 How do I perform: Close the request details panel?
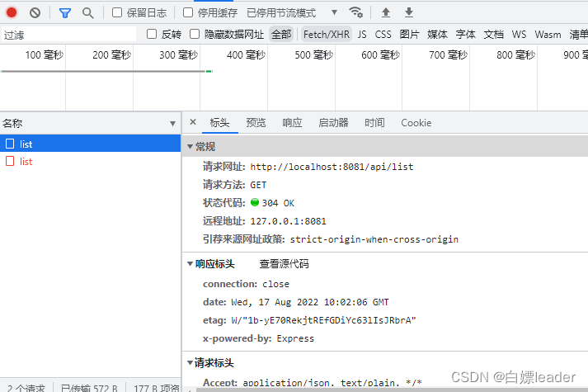tap(193, 122)
